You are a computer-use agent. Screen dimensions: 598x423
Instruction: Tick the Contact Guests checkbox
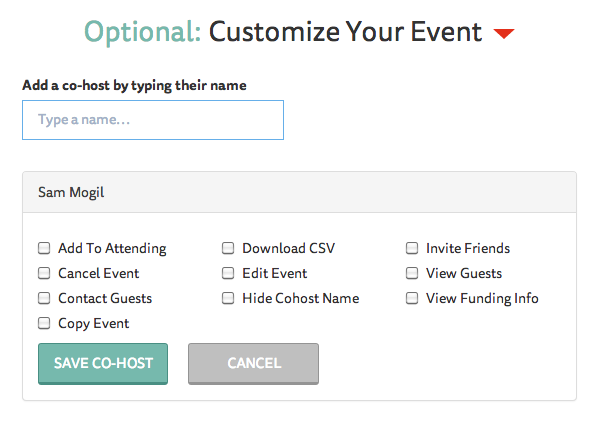44,298
